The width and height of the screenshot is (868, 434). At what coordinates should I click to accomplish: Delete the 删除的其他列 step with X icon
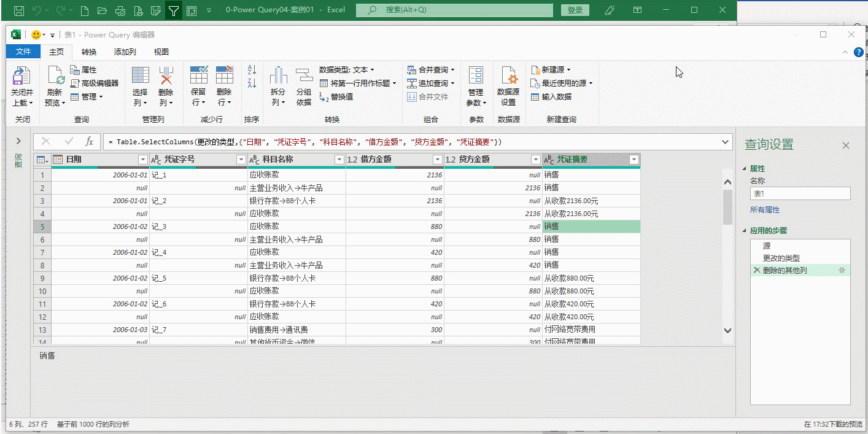click(x=756, y=271)
